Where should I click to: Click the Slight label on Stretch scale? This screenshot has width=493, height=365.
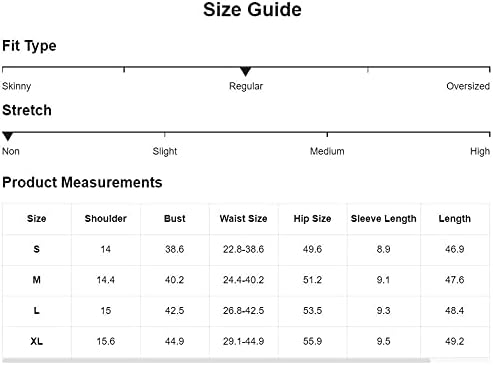pos(165,152)
